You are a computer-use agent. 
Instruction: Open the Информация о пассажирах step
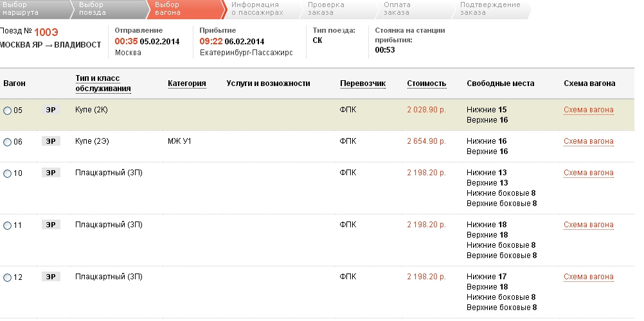(255, 8)
